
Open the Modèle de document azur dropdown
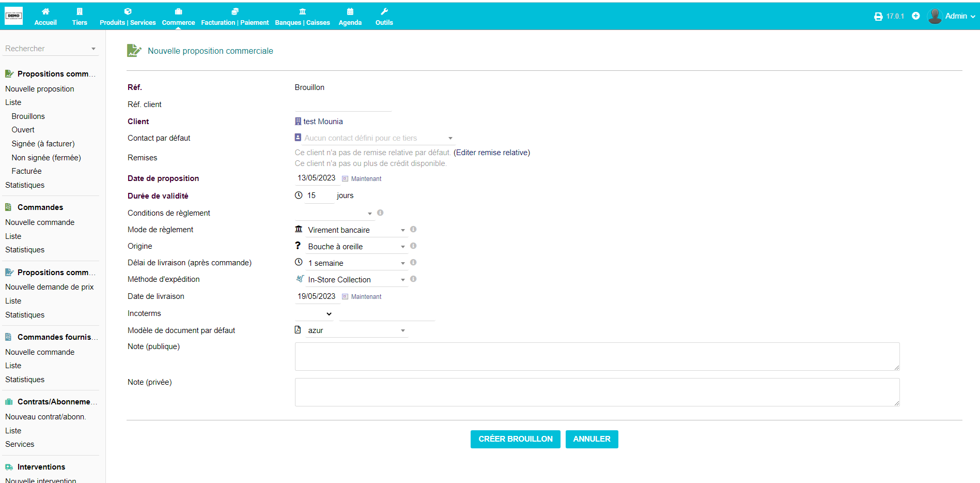point(355,330)
